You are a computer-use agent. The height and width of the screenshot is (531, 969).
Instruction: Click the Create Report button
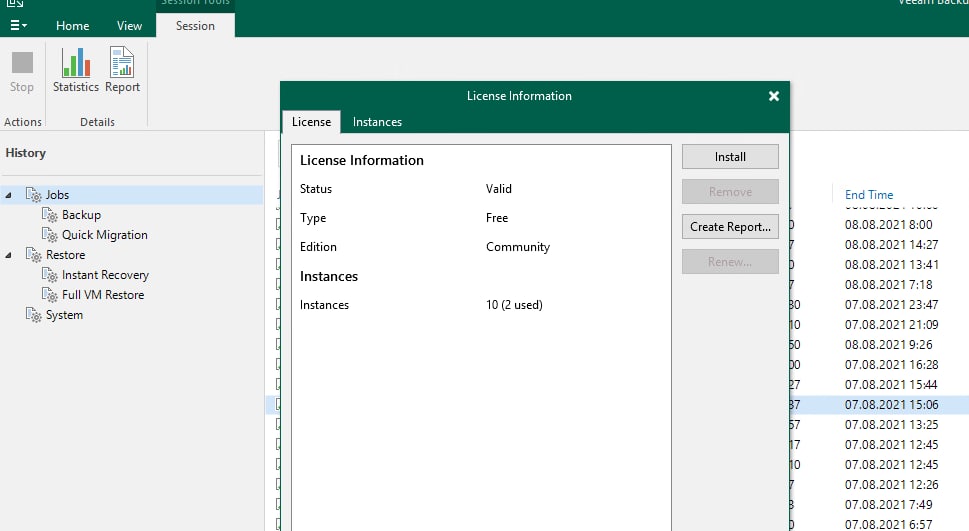pyautogui.click(x=730, y=227)
